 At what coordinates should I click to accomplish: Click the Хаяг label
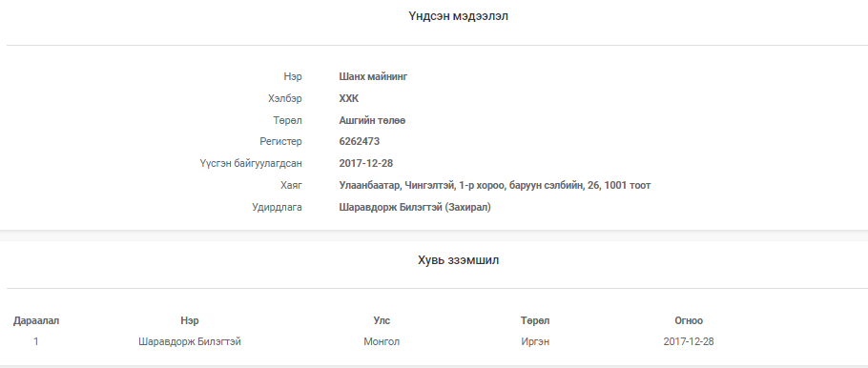pyautogui.click(x=291, y=185)
